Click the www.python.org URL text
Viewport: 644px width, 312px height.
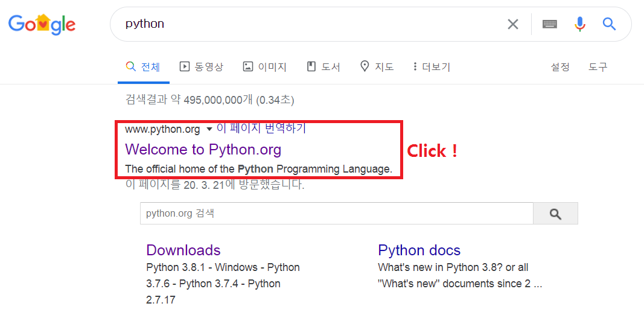coord(162,130)
